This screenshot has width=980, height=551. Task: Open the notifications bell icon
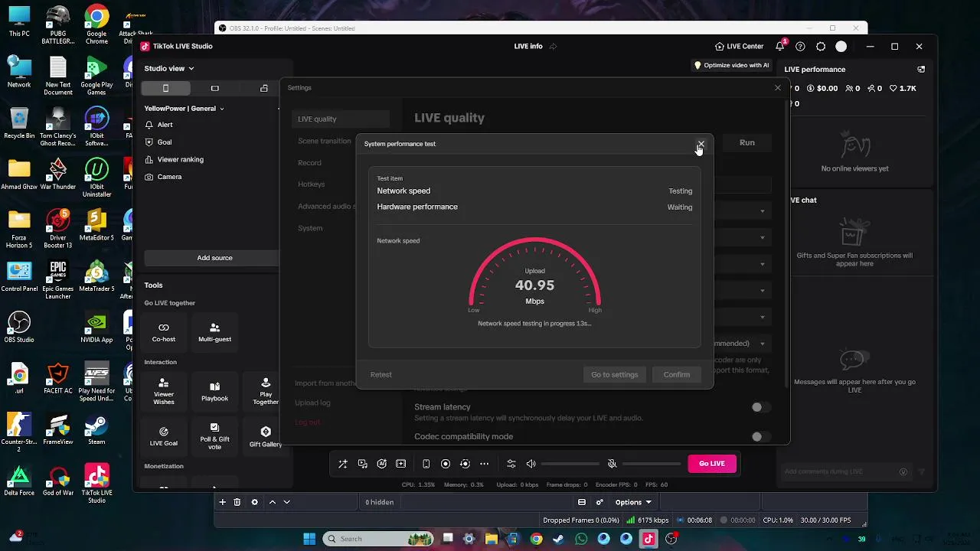click(x=780, y=47)
